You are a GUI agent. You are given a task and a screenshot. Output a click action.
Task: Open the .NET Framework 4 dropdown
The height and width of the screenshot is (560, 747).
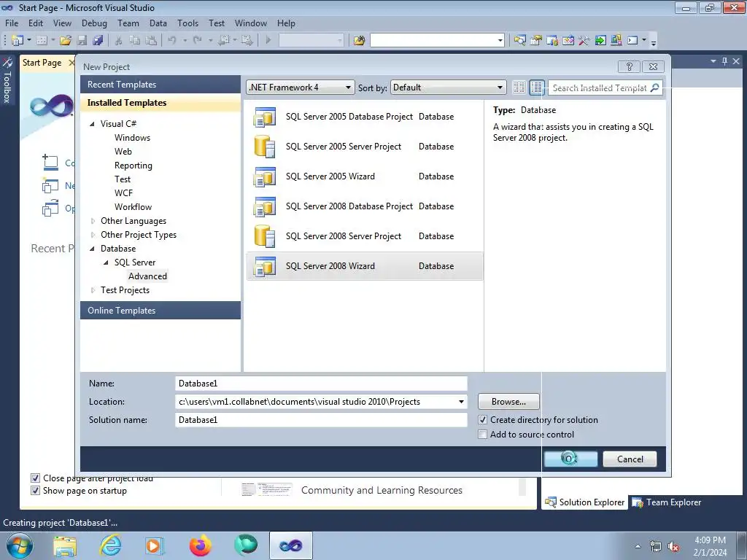300,87
